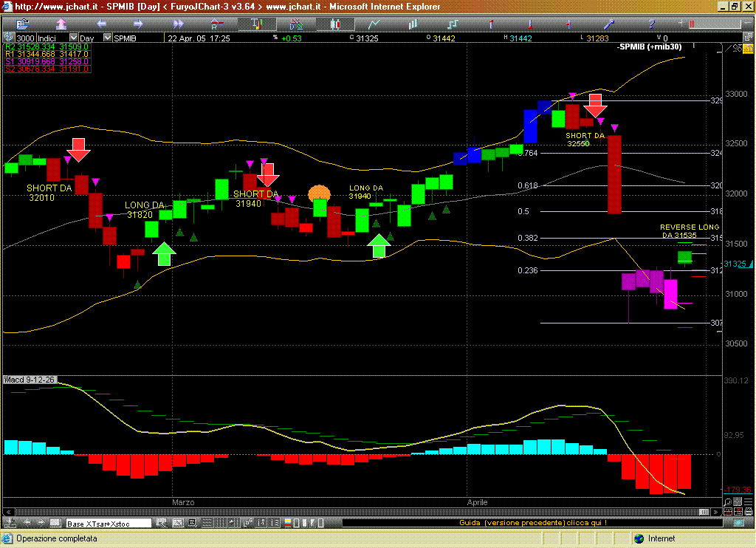The width and height of the screenshot is (756, 548).
Task: Open help with the question mark icon
Action: tap(653, 24)
